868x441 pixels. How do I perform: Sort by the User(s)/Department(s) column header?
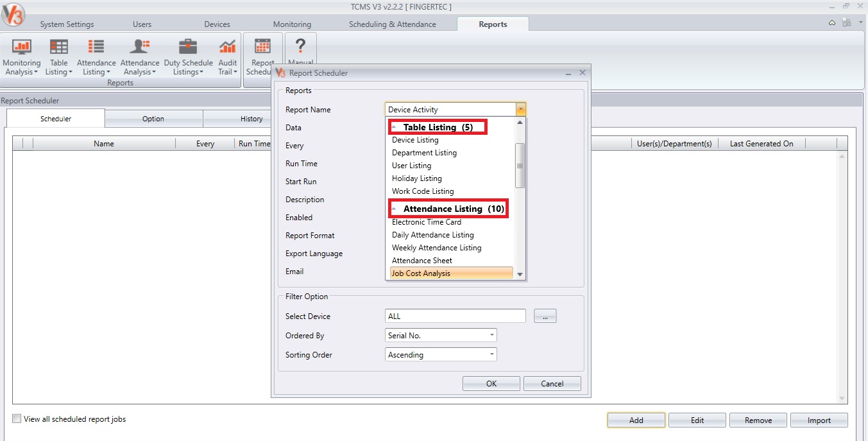point(674,144)
